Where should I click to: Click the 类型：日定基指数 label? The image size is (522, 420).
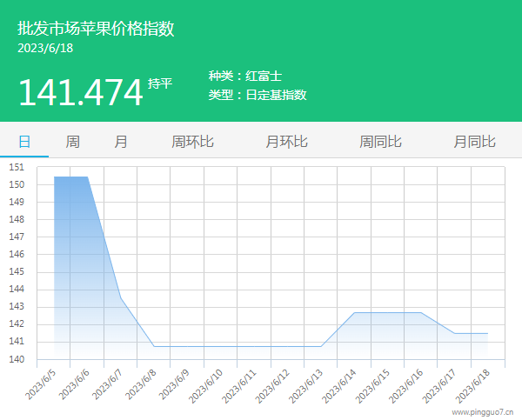point(258,95)
